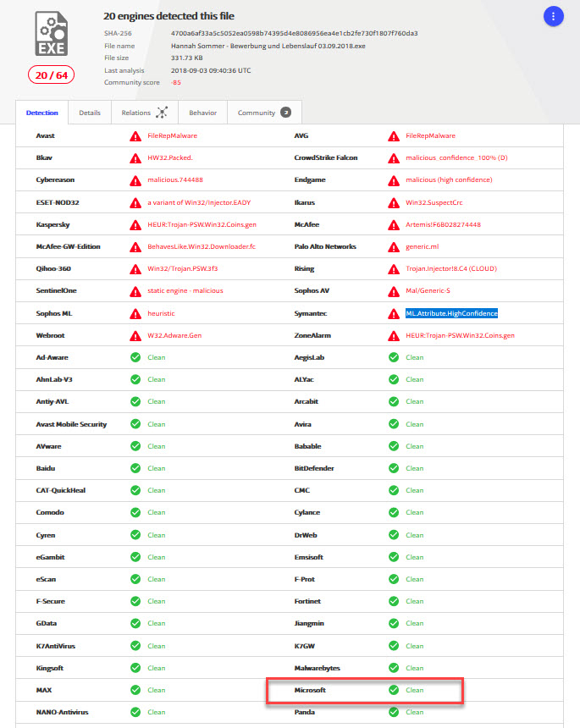Click the Kaspersky red warning icon
Image resolution: width=580 pixels, height=728 pixels.
135,225
